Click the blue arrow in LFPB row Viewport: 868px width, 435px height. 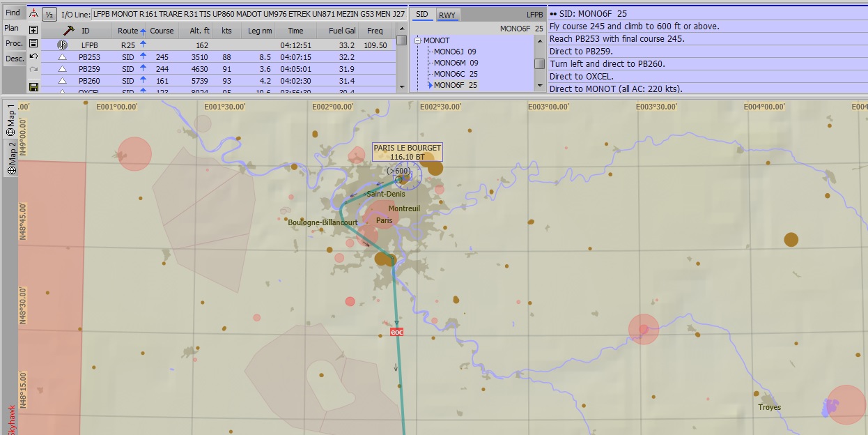point(143,45)
